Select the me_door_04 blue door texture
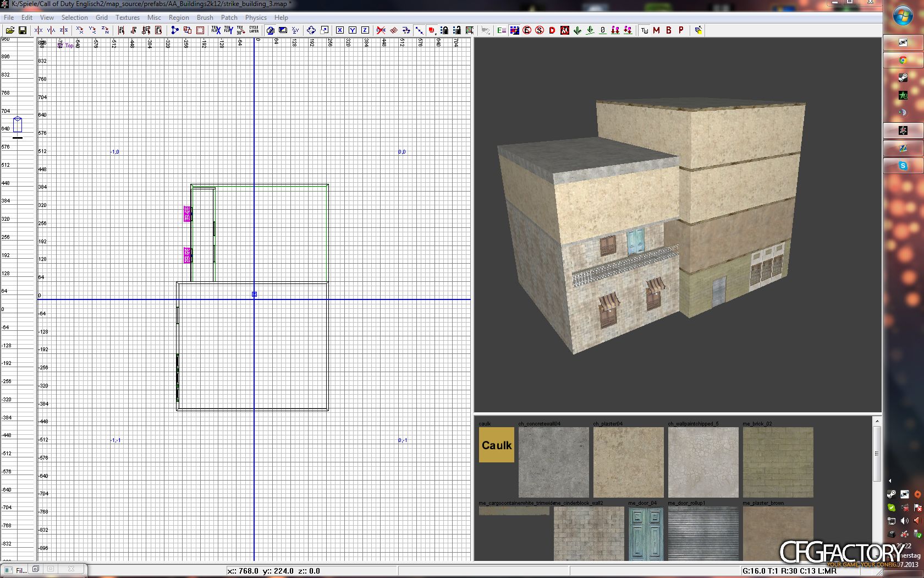 coord(646,533)
